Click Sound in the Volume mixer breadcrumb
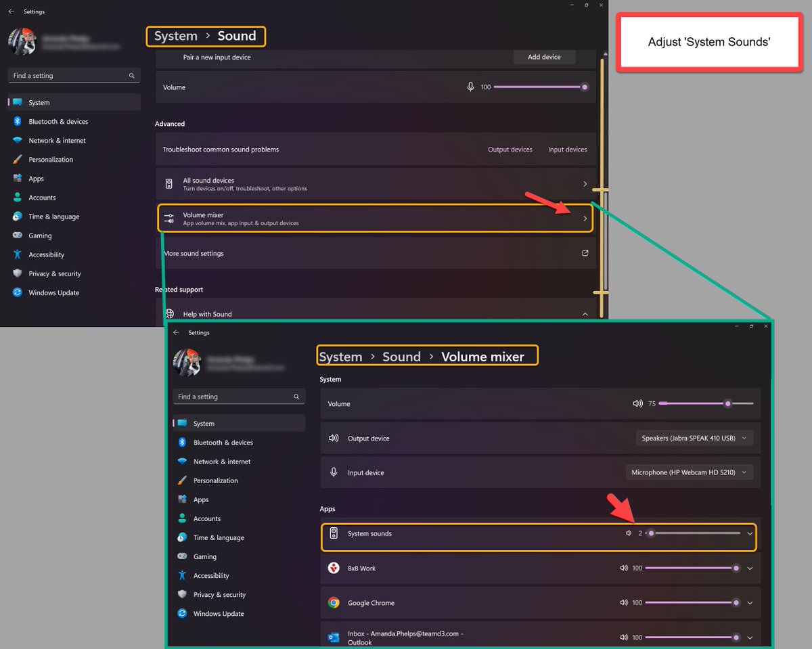Screen dimensions: 812x649 [x=401, y=357]
